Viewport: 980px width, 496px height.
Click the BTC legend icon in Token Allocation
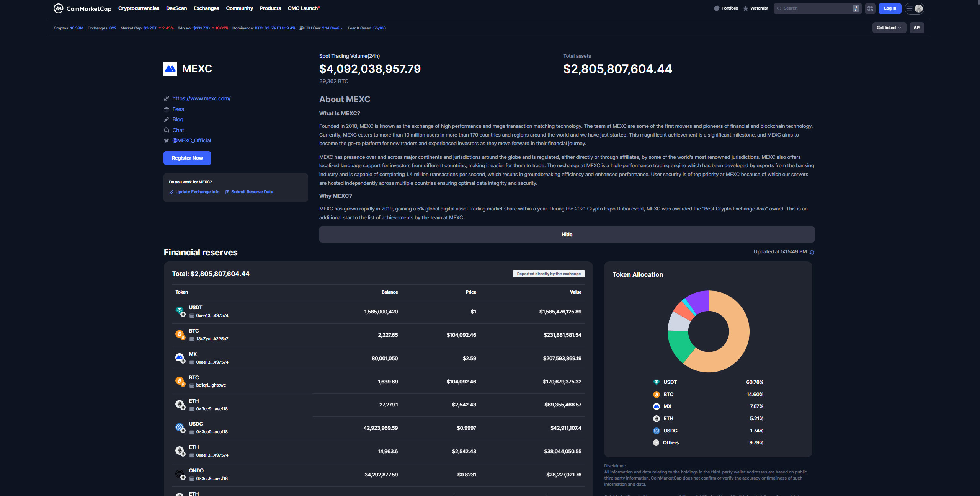tap(656, 395)
